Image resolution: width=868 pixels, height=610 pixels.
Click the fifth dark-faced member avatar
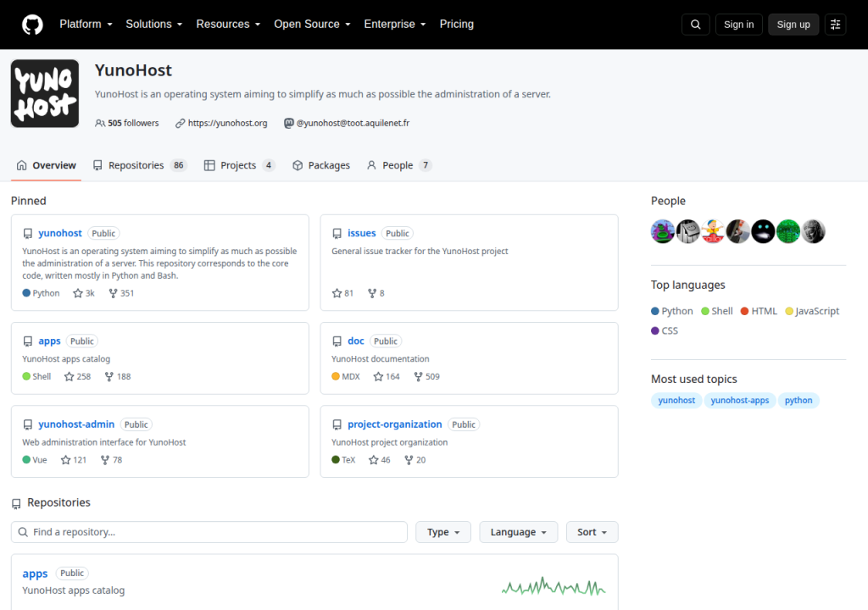764,231
